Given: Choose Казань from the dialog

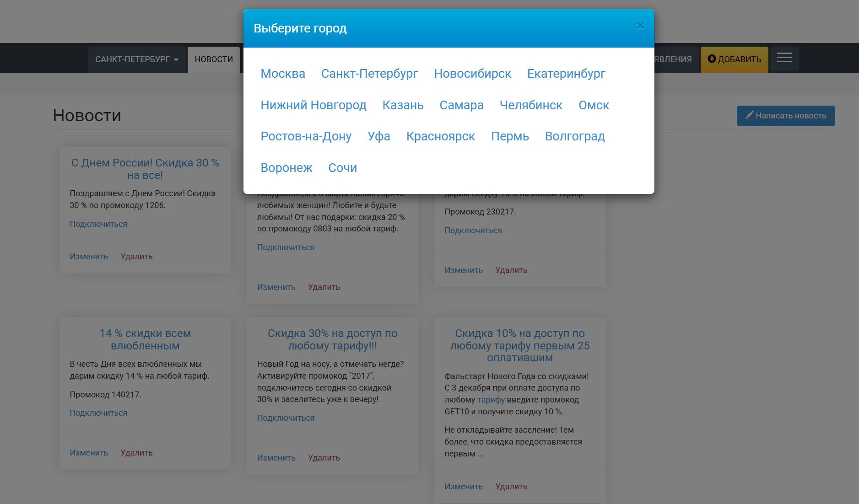Looking at the screenshot, I should pos(403,105).
